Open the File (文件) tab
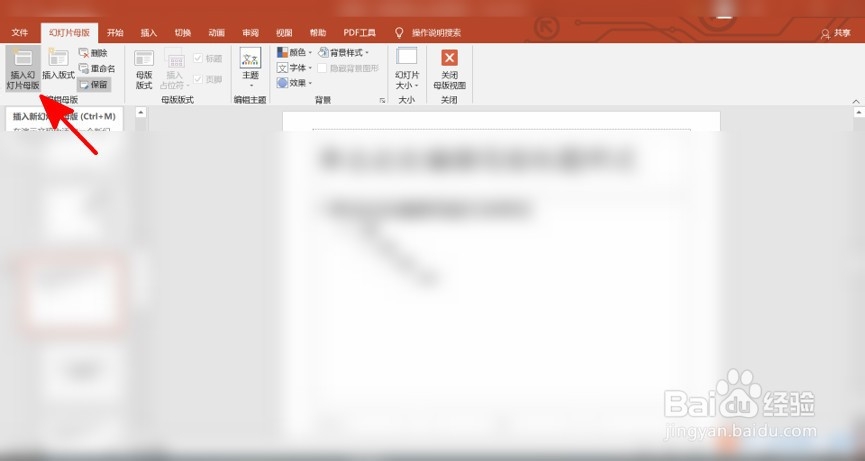 [20, 33]
